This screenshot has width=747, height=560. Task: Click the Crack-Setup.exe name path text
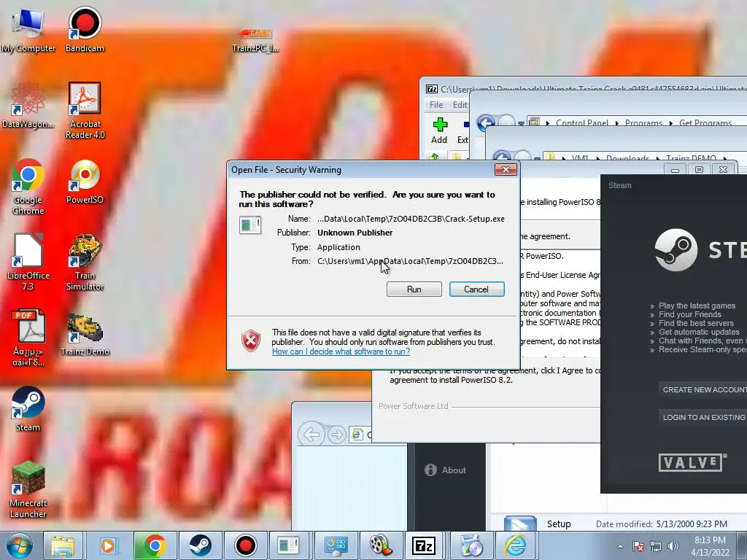coord(411,219)
